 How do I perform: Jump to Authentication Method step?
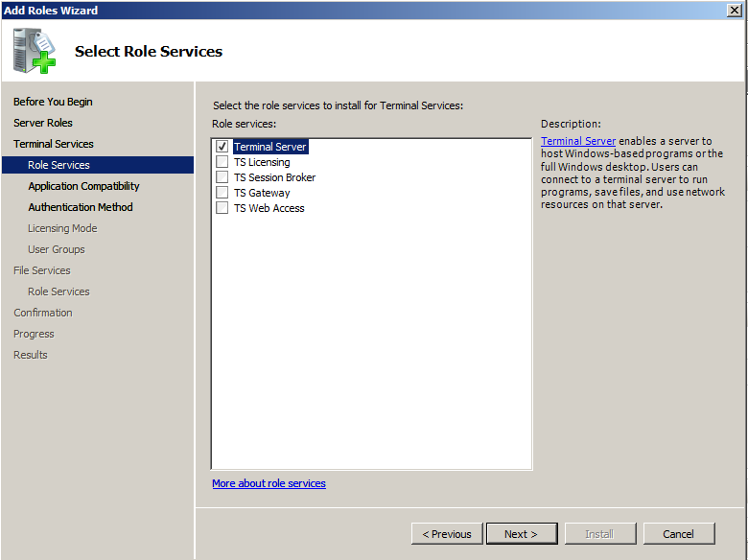pyautogui.click(x=81, y=207)
